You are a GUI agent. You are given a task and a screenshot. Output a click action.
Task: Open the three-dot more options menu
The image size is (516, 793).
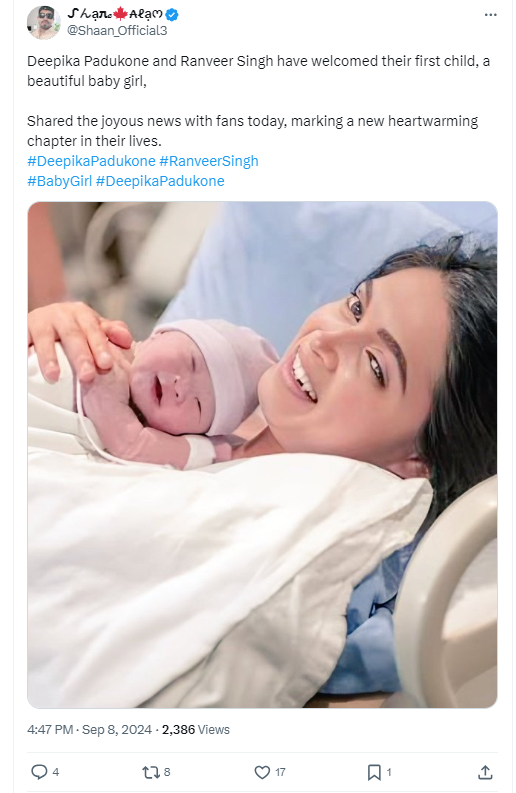pos(490,15)
